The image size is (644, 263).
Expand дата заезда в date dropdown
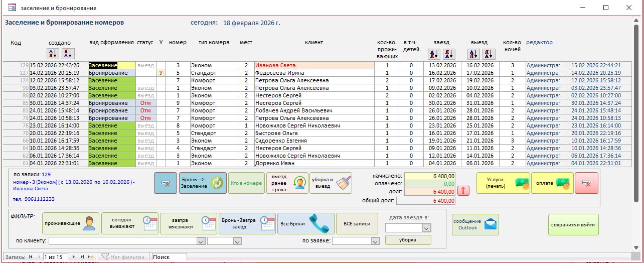pos(426,228)
